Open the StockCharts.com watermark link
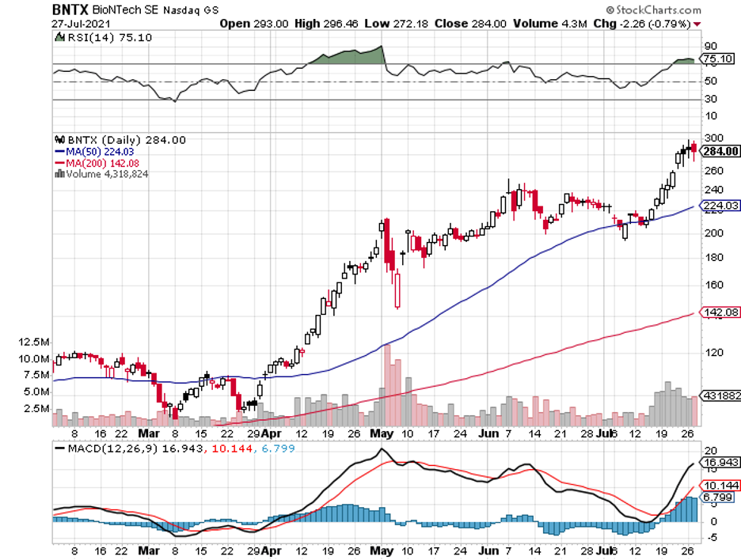Viewport: 741px width, 560px height. (x=655, y=10)
